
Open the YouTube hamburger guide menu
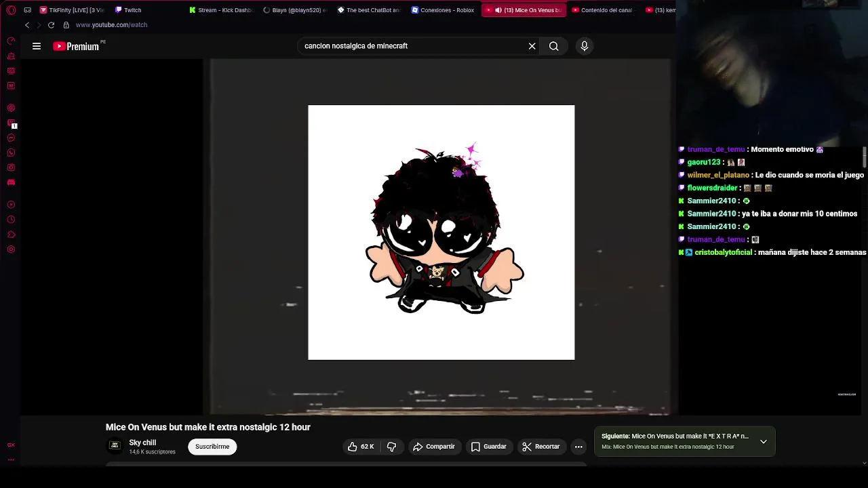tap(37, 46)
